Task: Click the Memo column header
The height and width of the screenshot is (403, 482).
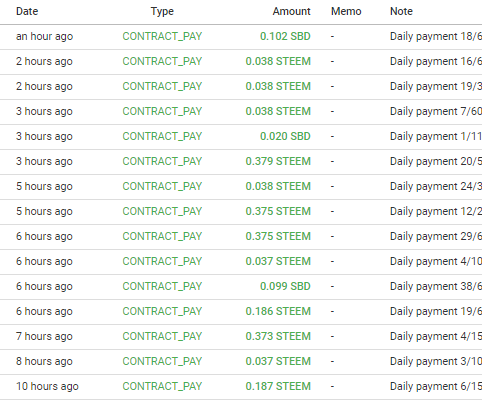Action: 346,11
